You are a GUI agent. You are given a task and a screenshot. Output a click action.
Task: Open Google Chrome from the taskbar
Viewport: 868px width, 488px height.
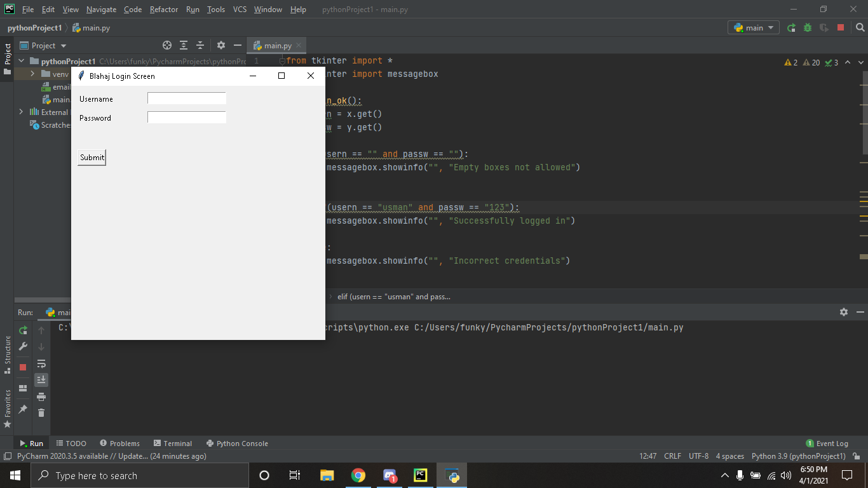358,475
